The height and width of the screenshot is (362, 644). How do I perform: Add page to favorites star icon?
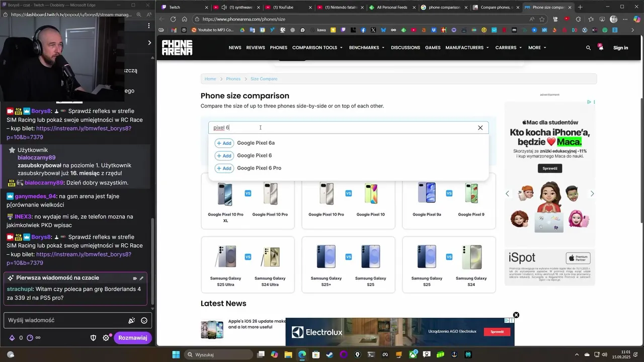point(542,19)
